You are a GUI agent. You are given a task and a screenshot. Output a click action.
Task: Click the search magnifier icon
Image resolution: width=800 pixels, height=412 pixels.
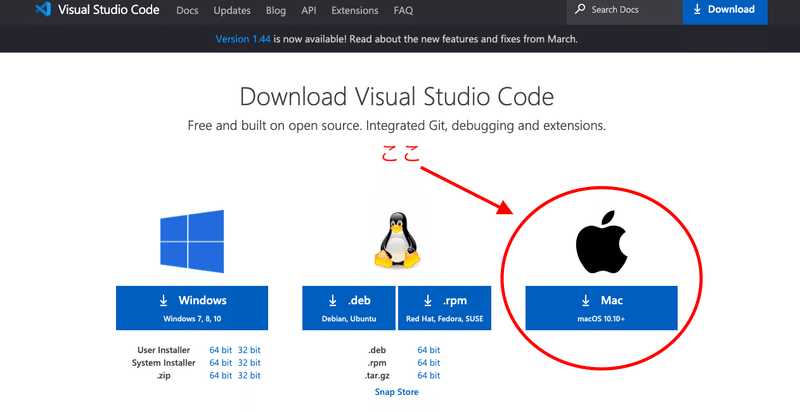(580, 9)
